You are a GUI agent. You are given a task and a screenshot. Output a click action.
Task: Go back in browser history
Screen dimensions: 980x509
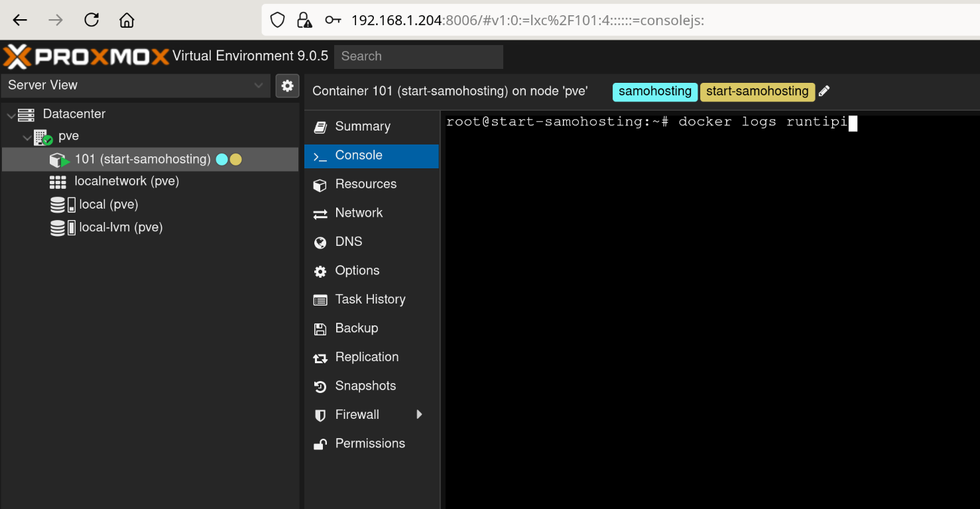click(x=20, y=20)
